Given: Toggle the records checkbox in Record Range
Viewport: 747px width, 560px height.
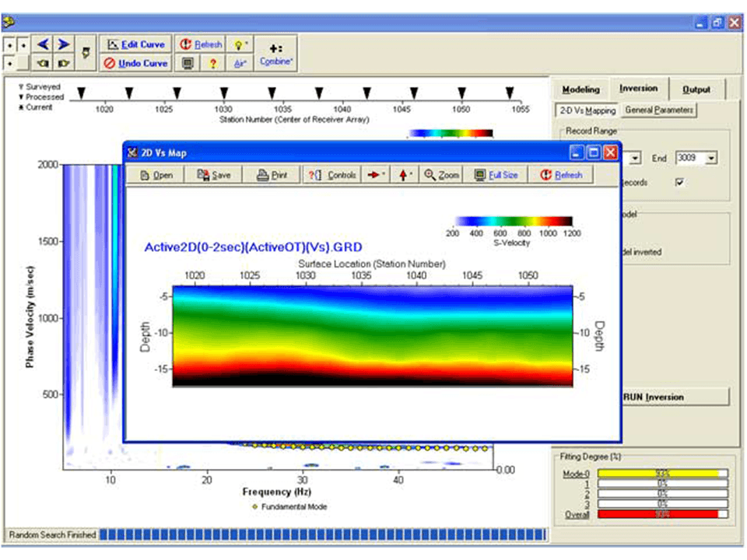Looking at the screenshot, I should click(680, 182).
